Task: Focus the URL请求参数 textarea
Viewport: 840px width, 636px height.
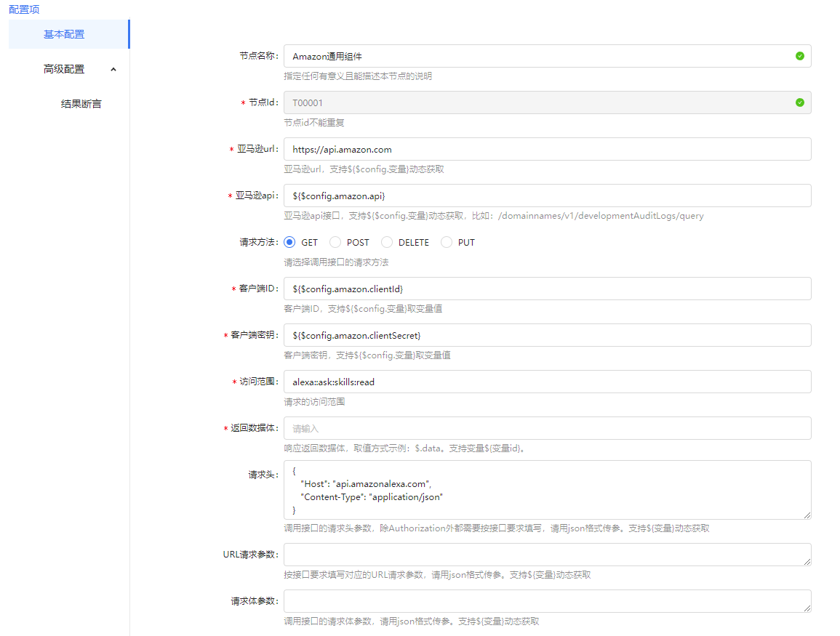Action: pos(547,555)
